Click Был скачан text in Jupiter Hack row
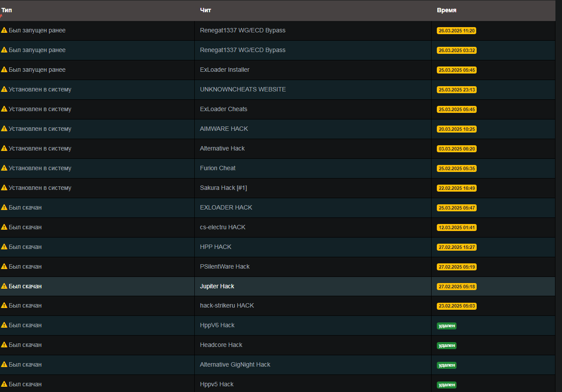The width and height of the screenshot is (562, 392). [25, 286]
